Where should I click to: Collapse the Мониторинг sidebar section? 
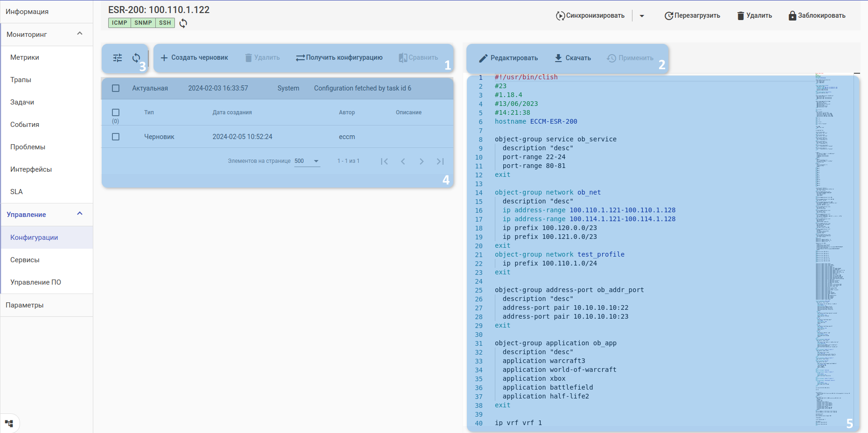[80, 34]
